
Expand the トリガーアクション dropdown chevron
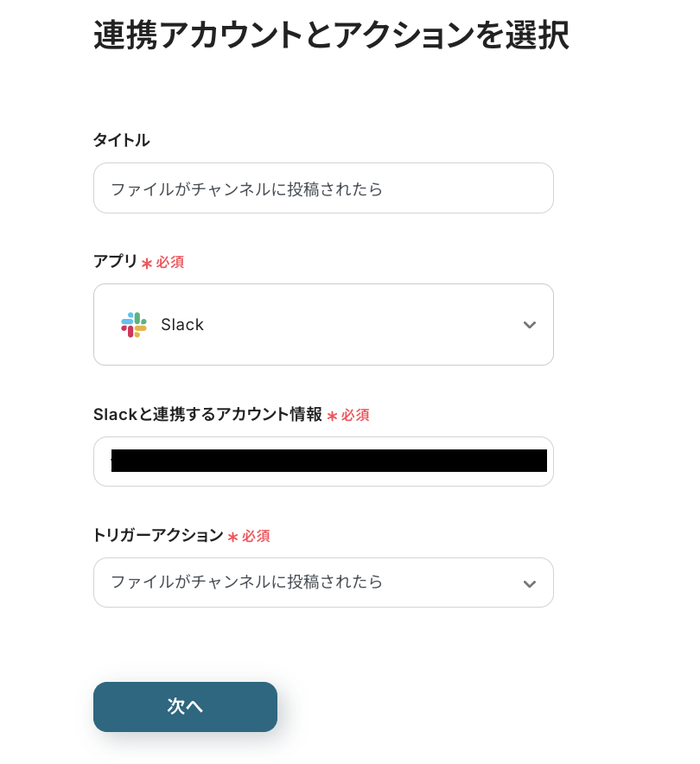point(530,583)
